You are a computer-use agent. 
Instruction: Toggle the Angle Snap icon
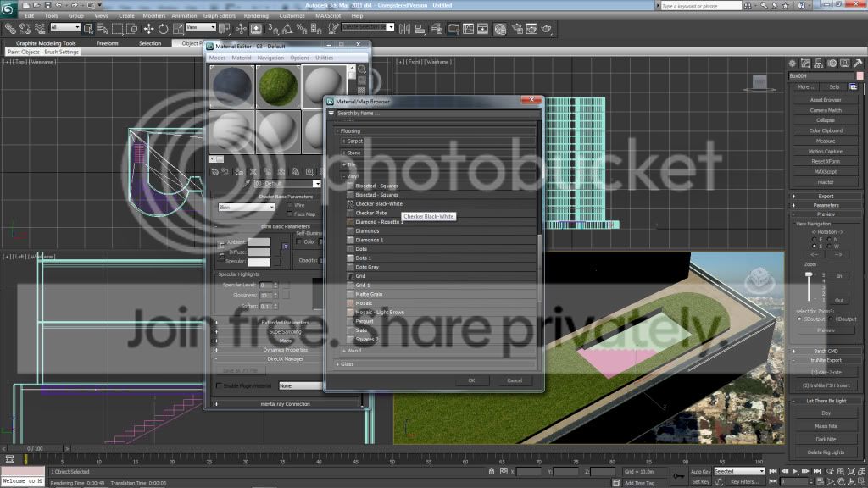tap(287, 29)
